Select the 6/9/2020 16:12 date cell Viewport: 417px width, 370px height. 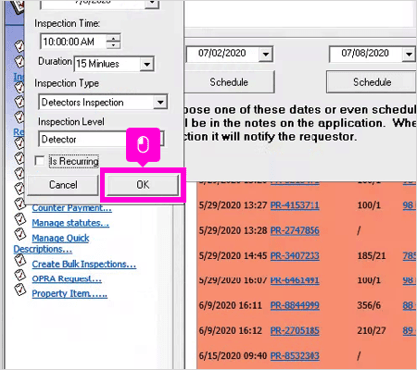(x=230, y=331)
